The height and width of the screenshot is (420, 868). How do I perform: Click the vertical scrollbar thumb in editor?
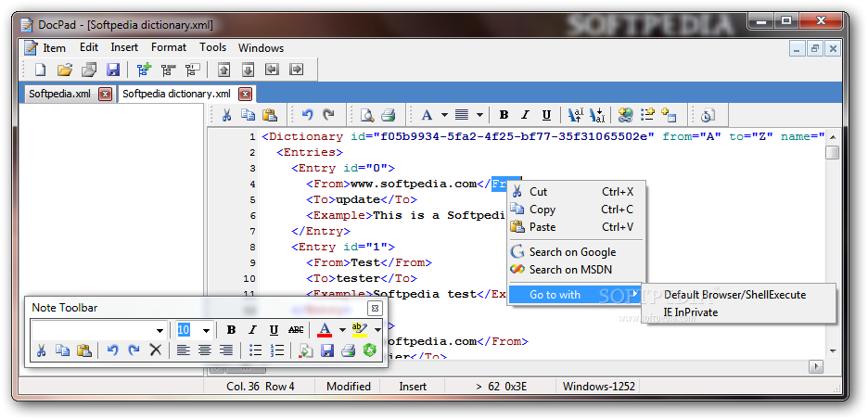(x=832, y=152)
